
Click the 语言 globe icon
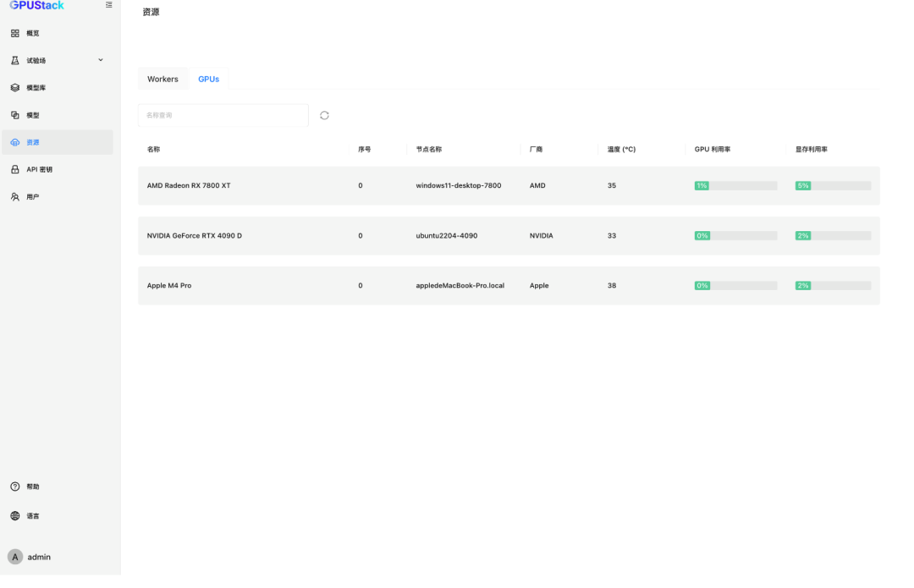click(15, 516)
